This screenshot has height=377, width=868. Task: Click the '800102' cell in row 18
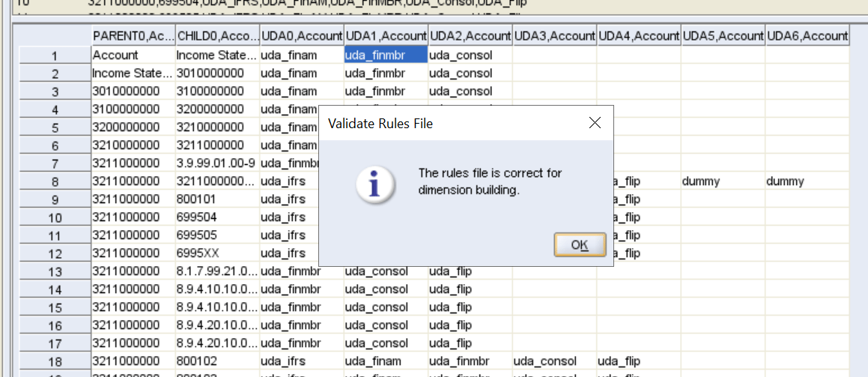point(217,361)
